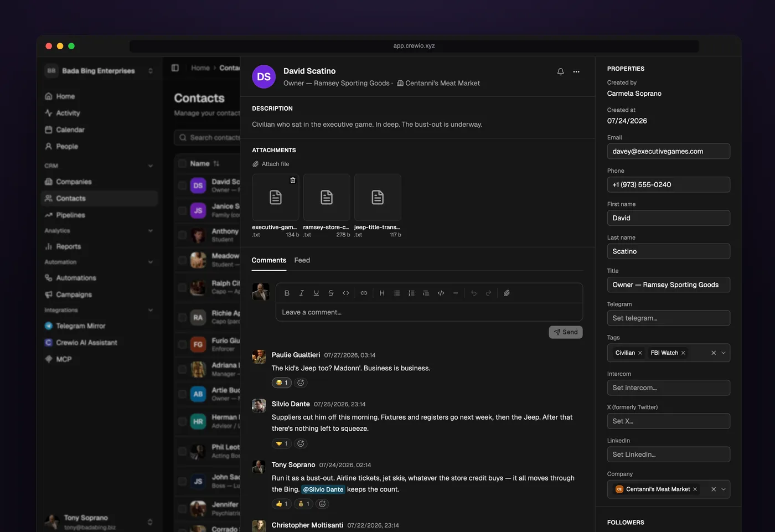Open Centanni's Meat Market company link in header
This screenshot has width=775, height=532.
click(438, 83)
